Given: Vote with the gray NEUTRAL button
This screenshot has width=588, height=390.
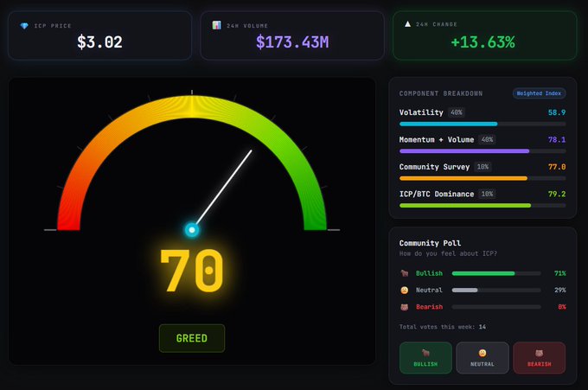Looking at the screenshot, I should tap(483, 358).
